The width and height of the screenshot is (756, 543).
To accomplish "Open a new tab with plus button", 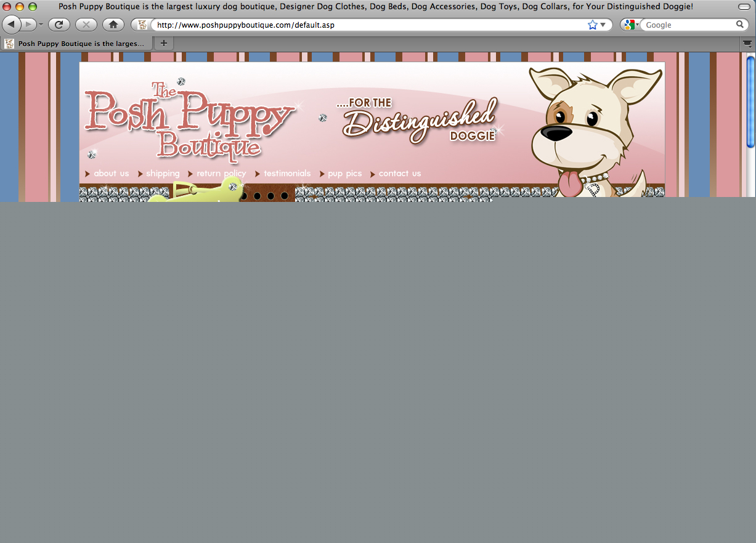I will click(x=164, y=44).
